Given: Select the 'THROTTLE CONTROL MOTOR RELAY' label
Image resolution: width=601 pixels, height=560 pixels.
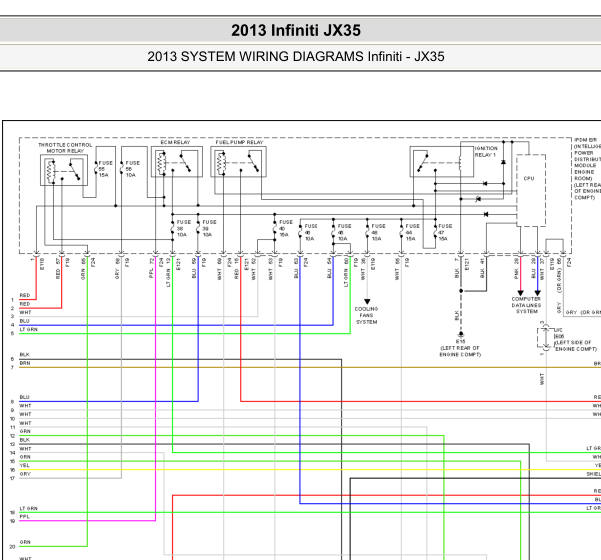Looking at the screenshot, I should (x=65, y=148).
